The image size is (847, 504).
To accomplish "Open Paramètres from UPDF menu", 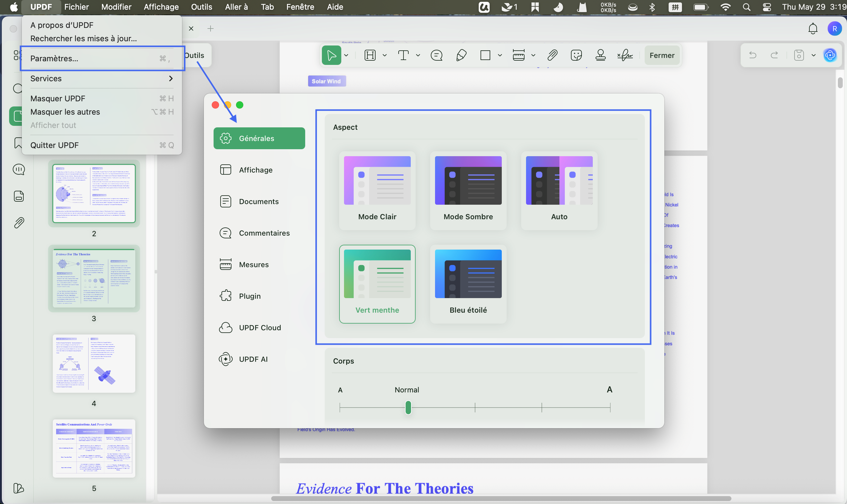I will (x=102, y=59).
